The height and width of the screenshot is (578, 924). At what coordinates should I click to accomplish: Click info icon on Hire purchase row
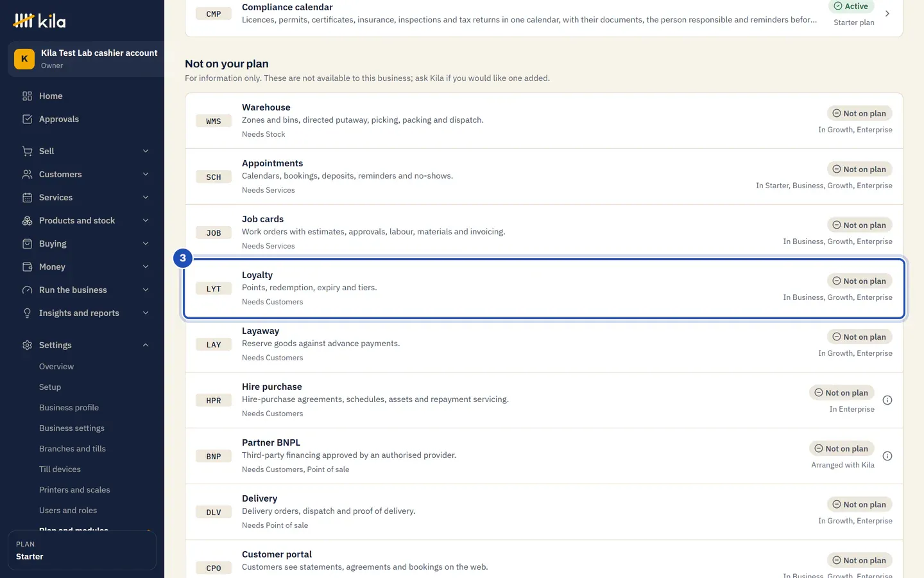click(887, 400)
